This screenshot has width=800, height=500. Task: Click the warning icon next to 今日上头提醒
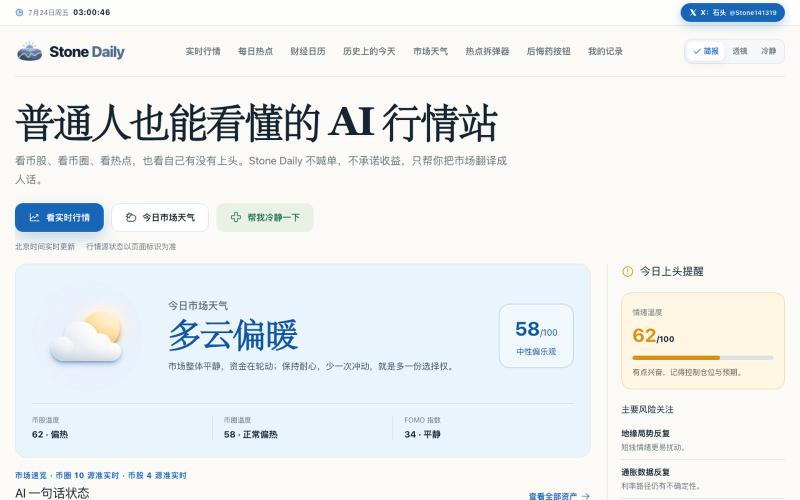coord(627,271)
